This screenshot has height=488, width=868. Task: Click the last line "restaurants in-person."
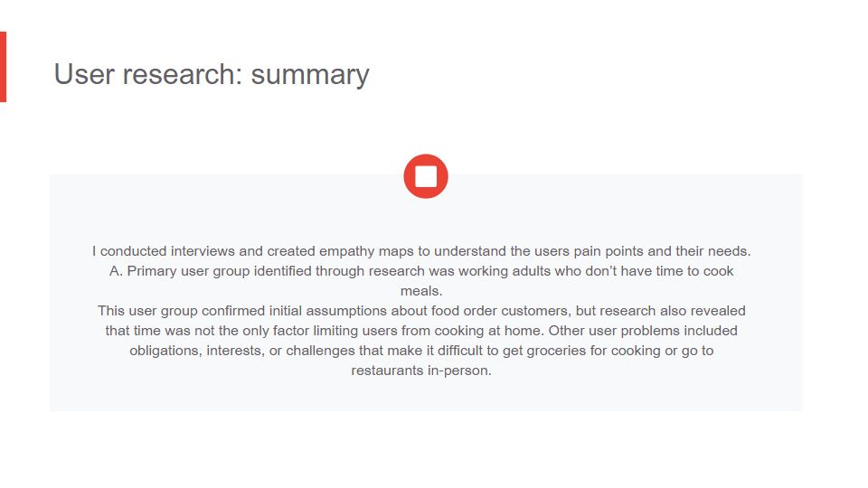point(421,371)
